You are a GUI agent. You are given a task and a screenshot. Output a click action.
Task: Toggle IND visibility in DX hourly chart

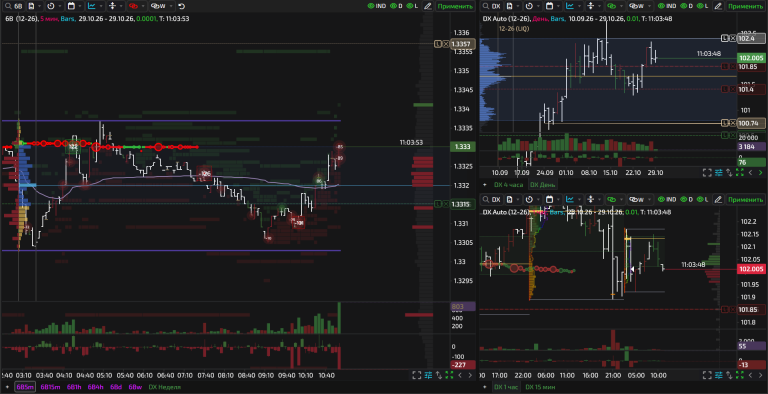(x=667, y=199)
